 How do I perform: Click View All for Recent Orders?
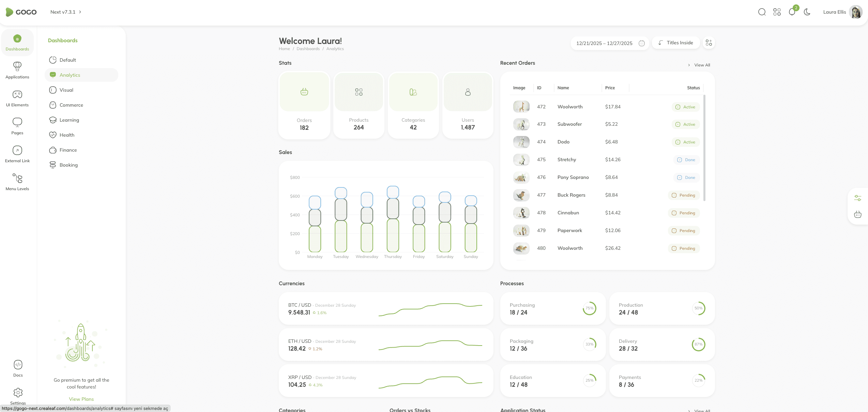(702, 65)
